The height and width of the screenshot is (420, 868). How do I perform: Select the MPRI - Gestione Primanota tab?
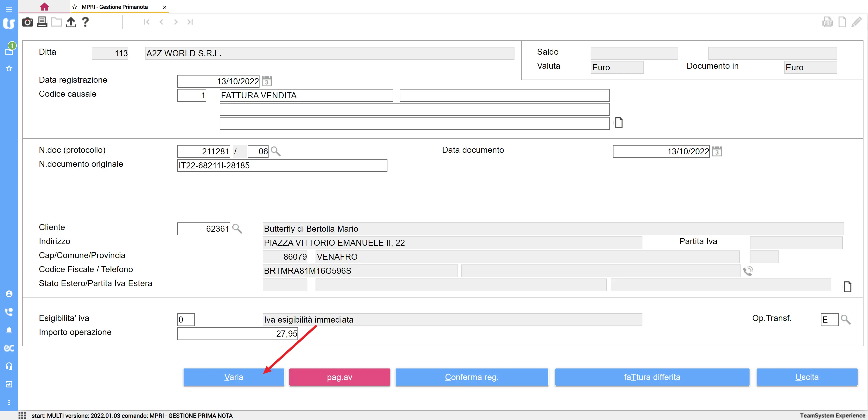115,7
